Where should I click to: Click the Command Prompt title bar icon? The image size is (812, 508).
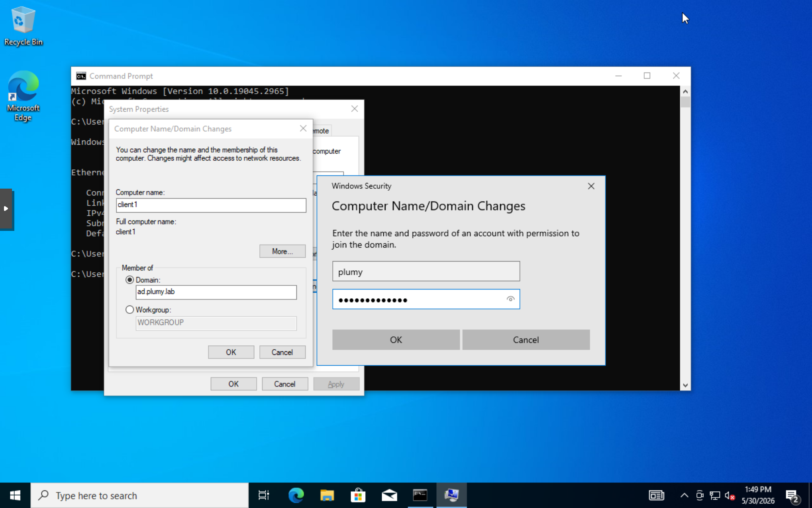click(x=81, y=76)
